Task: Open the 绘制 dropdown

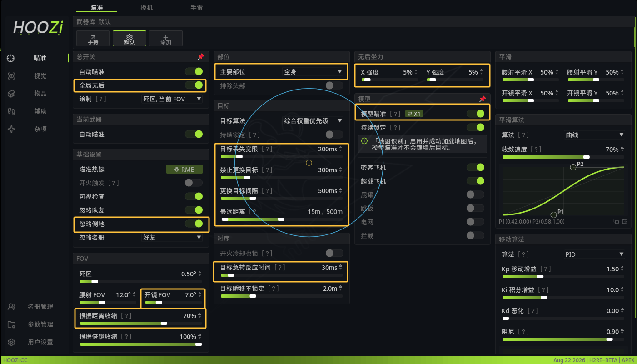Action: click(x=172, y=99)
